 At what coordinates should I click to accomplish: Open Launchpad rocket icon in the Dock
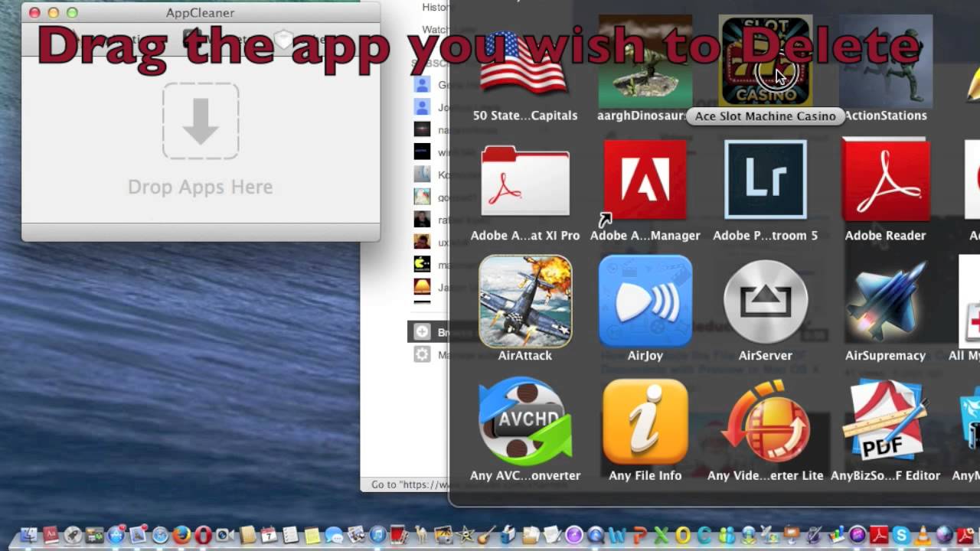(73, 535)
